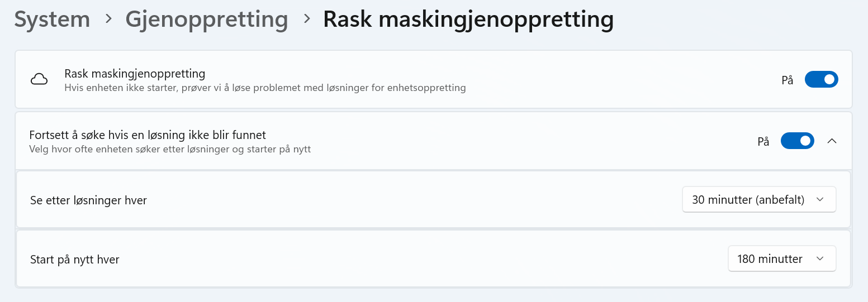Click the Fortsett å søke setting heading

click(x=148, y=135)
